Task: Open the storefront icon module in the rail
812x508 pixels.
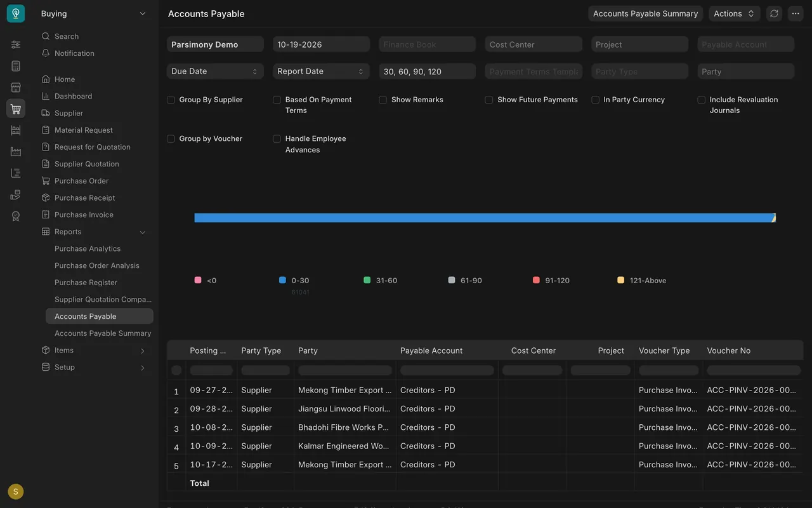Action: click(16, 88)
